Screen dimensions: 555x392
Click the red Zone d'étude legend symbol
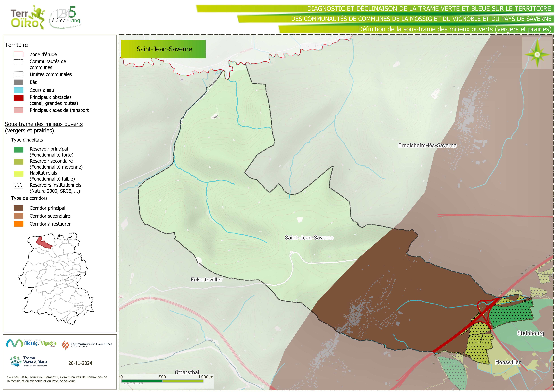click(x=18, y=54)
